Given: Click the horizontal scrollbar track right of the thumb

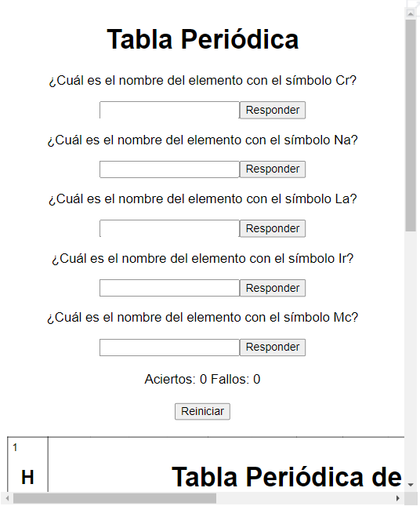Looking at the screenshot, I should (x=305, y=498).
